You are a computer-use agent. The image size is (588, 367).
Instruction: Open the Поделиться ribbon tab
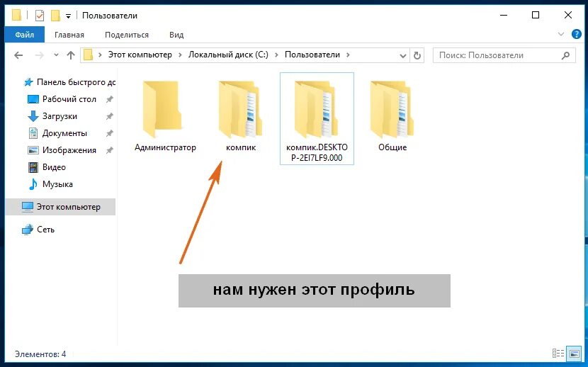coord(127,35)
